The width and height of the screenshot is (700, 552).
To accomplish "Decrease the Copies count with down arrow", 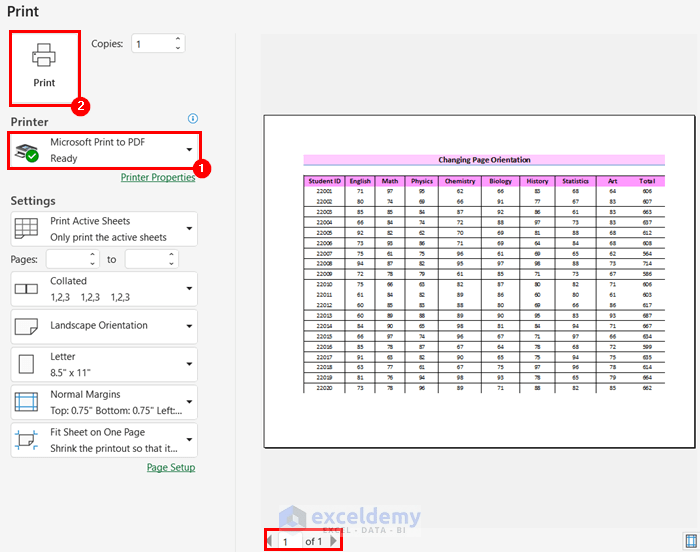I will point(178,48).
